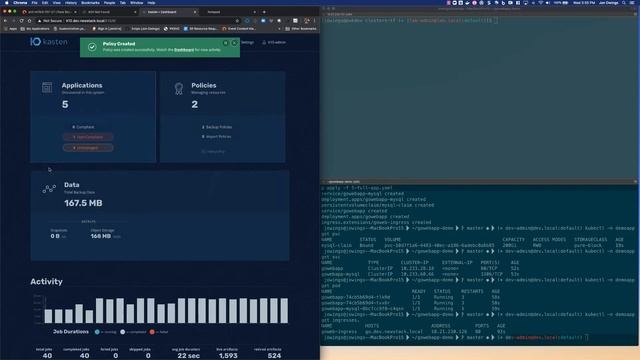Image resolution: width=640 pixels, height=360 pixels.
Task: Open the k10-admin user menu
Action: 274,42
